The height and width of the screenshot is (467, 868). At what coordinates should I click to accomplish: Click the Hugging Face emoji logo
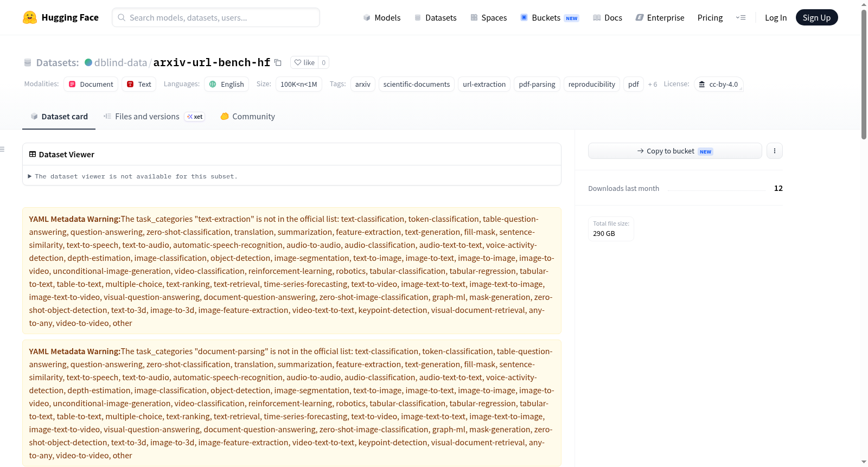click(30, 17)
